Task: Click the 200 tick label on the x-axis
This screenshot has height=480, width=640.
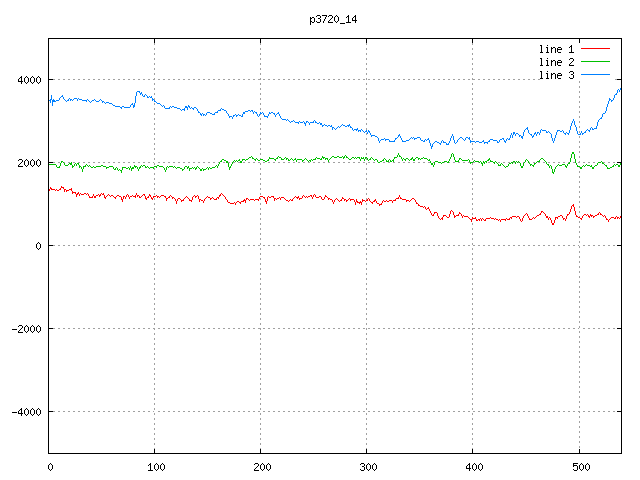Action: pos(261,466)
